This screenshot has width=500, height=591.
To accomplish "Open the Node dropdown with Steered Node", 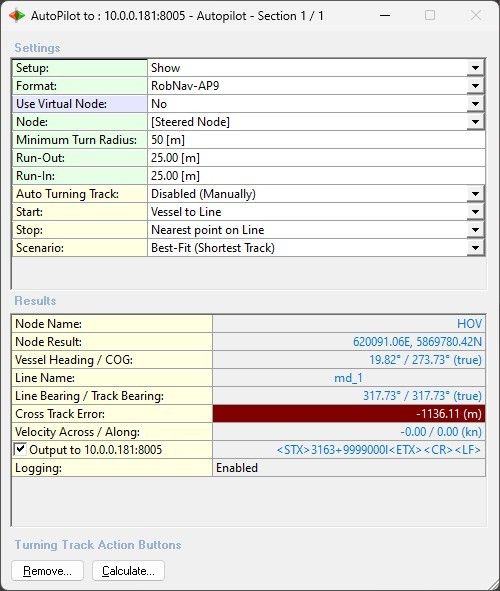I will pyautogui.click(x=476, y=122).
